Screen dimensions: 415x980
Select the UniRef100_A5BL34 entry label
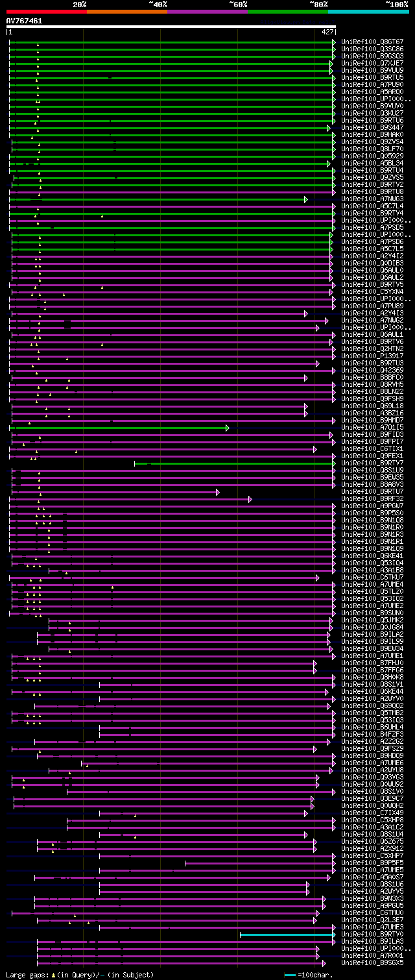(372, 163)
